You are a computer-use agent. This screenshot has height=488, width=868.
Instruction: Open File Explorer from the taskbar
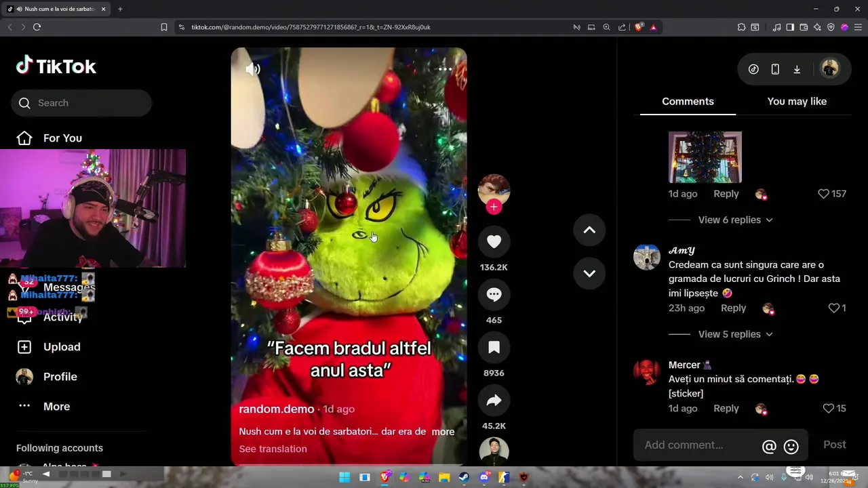[444, 477]
